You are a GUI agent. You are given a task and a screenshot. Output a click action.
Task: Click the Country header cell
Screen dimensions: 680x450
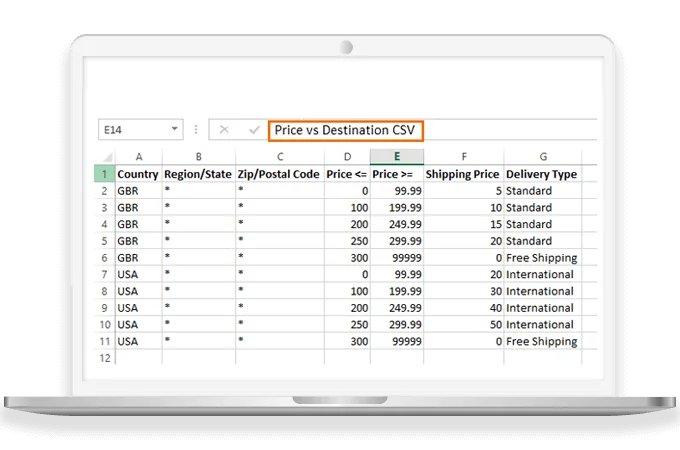pos(138,174)
